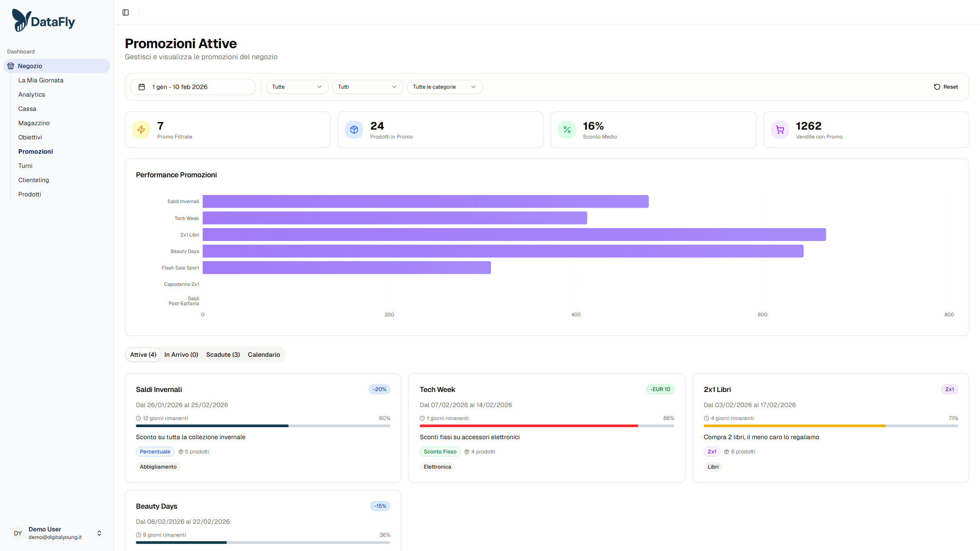
Task: Click the calendar icon in date filter
Action: tap(142, 87)
